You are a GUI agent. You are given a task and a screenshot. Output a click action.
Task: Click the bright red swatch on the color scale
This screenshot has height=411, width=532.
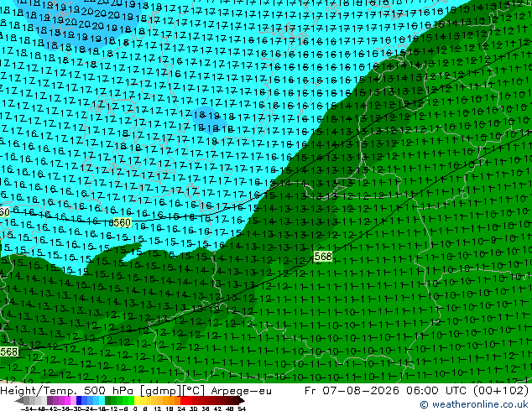click(x=183, y=401)
